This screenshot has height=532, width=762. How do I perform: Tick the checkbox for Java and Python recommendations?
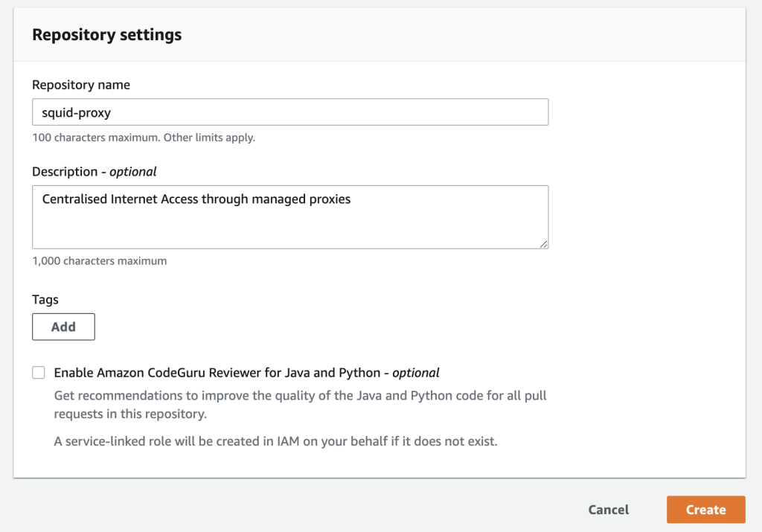point(38,372)
